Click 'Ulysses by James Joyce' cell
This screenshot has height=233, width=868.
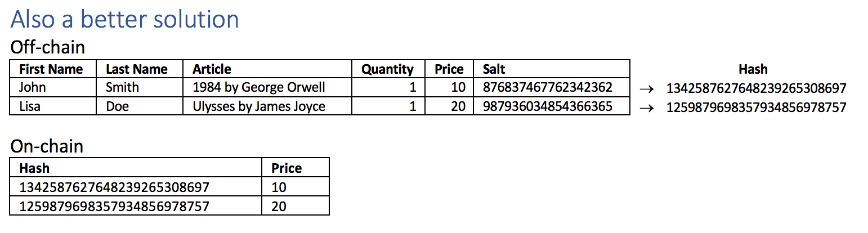pos(259,106)
